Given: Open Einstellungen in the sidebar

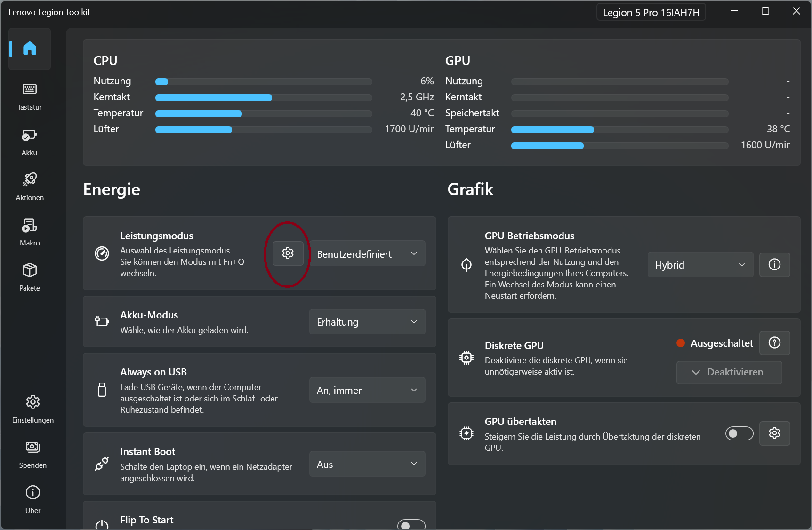Looking at the screenshot, I should pyautogui.click(x=32, y=409).
